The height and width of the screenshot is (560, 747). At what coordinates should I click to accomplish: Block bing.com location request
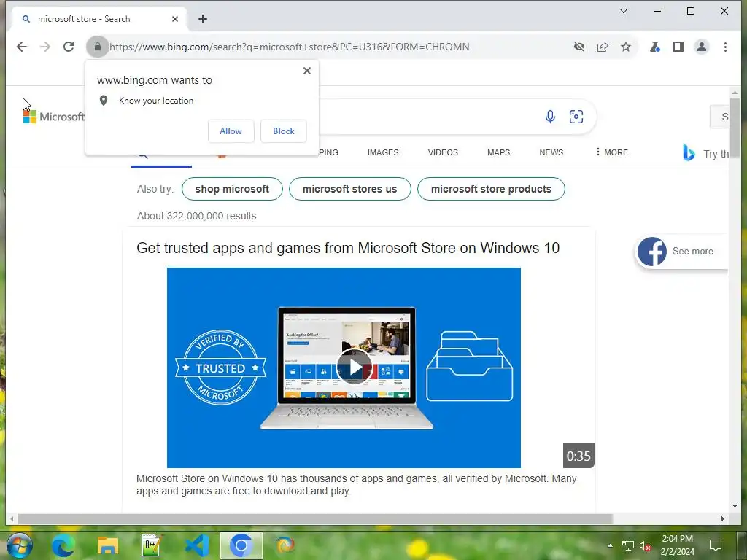284,131
